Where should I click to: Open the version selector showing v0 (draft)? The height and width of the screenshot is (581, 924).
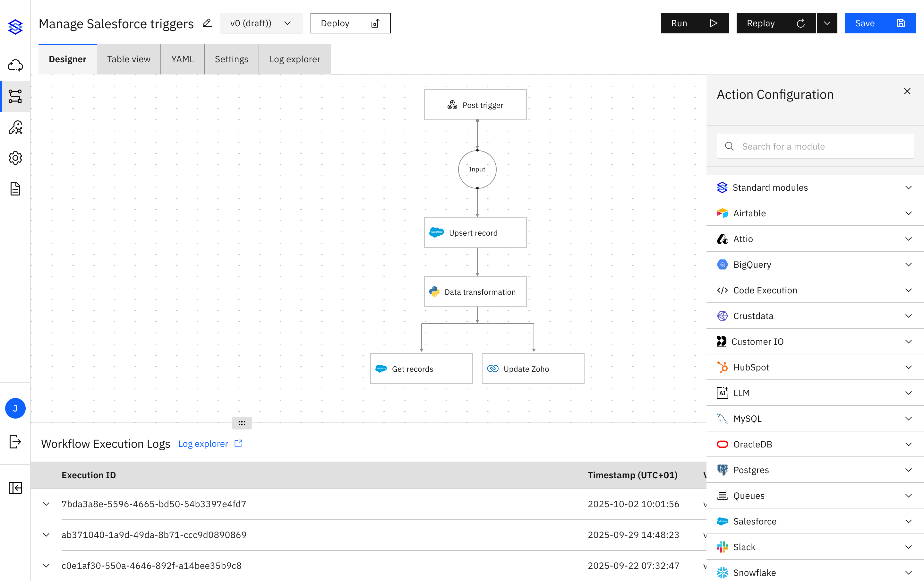click(x=261, y=23)
